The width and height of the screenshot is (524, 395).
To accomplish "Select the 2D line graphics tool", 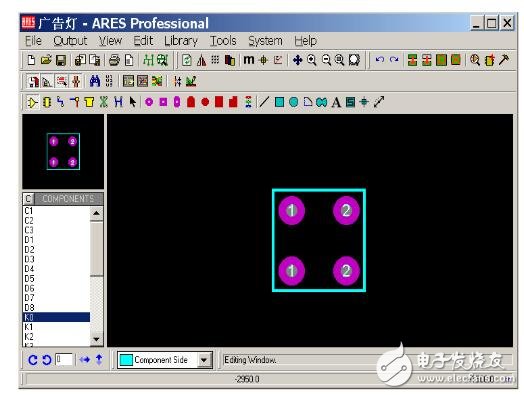I will [264, 102].
